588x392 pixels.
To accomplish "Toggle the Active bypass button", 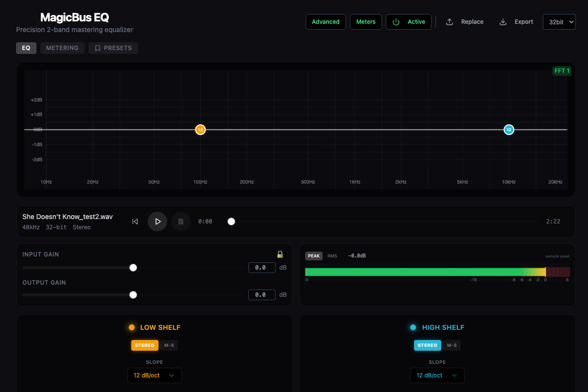I will tap(409, 22).
